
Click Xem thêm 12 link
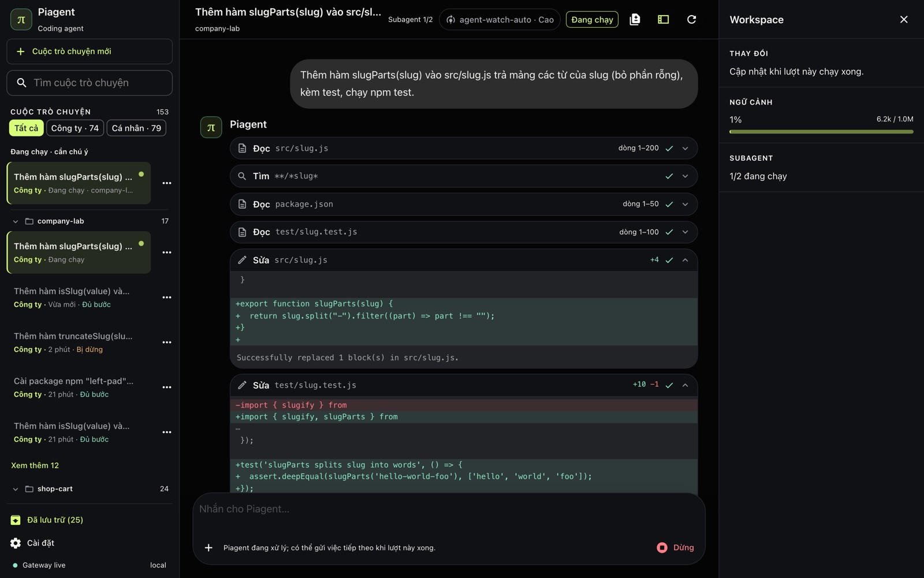35,466
